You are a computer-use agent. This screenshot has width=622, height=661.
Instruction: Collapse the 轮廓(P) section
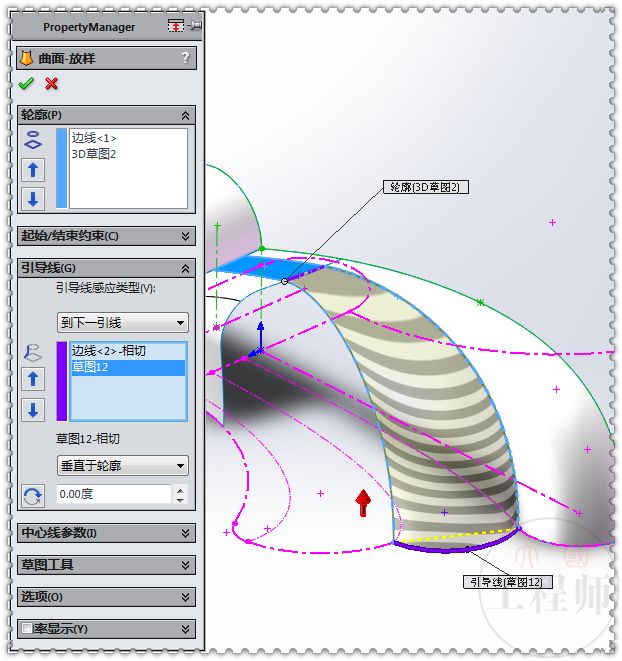tap(185, 115)
